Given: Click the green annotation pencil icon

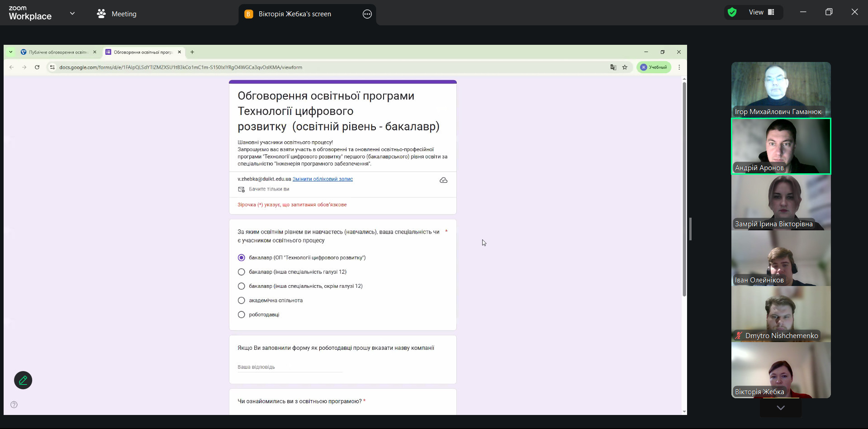Looking at the screenshot, I should point(23,380).
